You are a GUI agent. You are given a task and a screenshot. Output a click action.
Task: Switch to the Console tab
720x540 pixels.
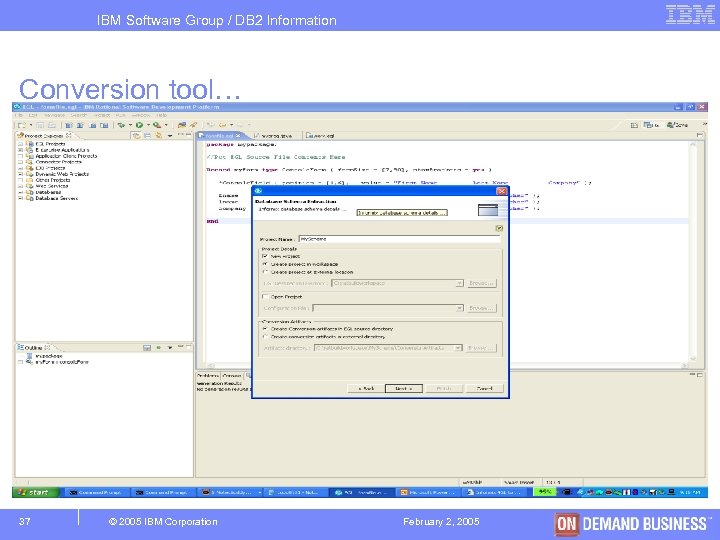pyautogui.click(x=232, y=376)
